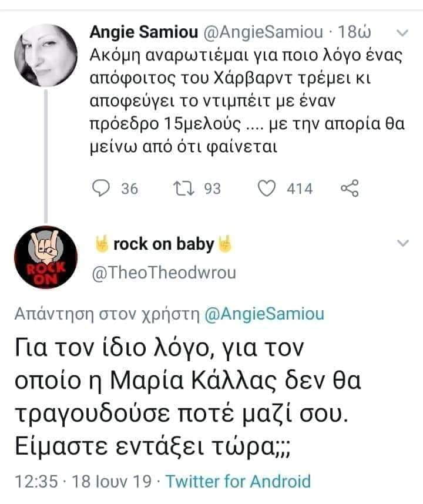Expand the options chevron on Angie Samiou's tweet
The width and height of the screenshot is (423, 504).
(402, 32)
